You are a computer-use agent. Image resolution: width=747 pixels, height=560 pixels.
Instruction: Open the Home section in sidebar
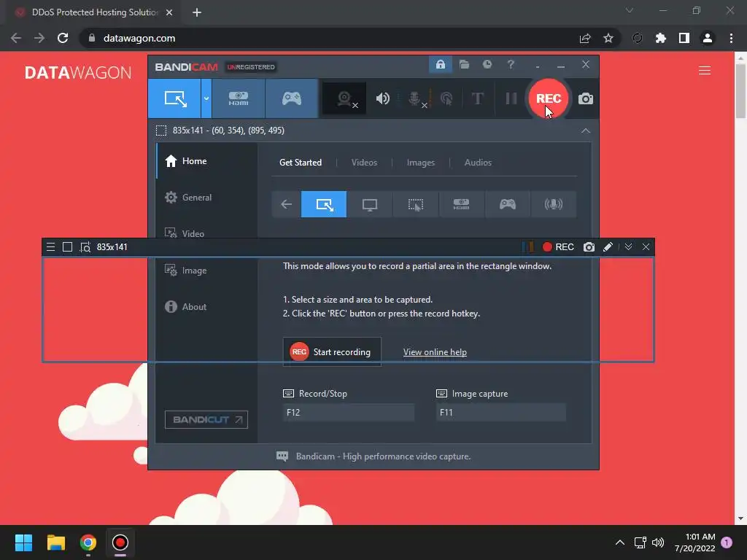coord(206,161)
